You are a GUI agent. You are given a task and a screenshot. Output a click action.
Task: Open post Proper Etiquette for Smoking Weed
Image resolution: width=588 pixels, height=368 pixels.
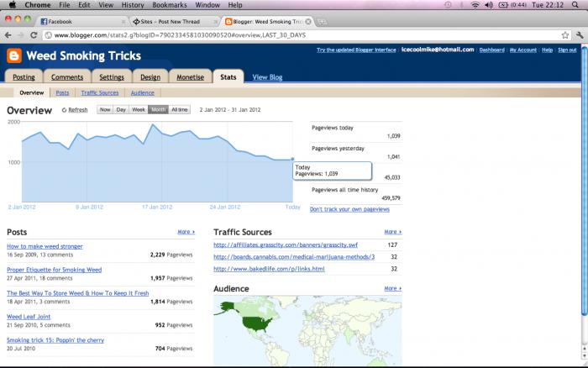(55, 270)
